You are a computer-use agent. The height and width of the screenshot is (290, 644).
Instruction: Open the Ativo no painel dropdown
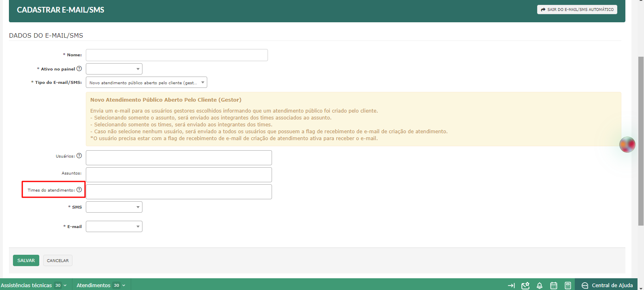114,69
